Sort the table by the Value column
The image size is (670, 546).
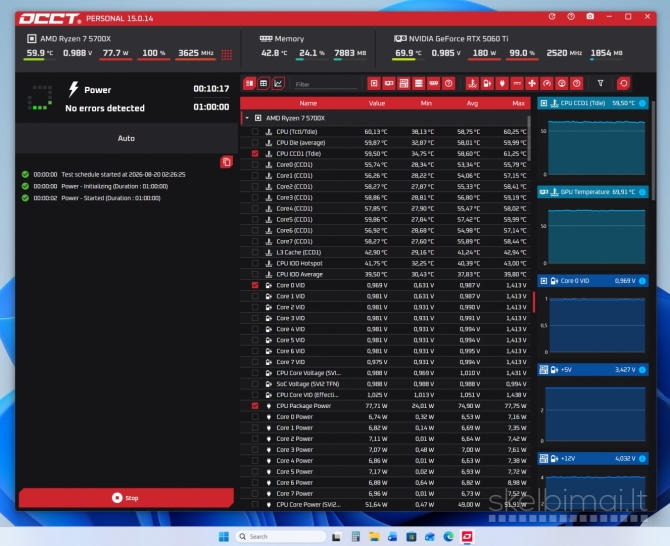pos(377,103)
